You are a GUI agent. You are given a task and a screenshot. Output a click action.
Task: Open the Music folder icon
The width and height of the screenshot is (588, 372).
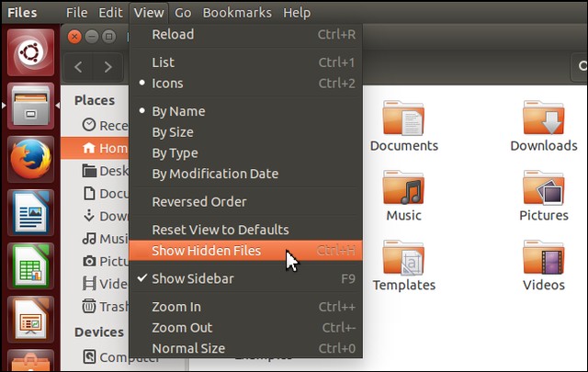(404, 189)
